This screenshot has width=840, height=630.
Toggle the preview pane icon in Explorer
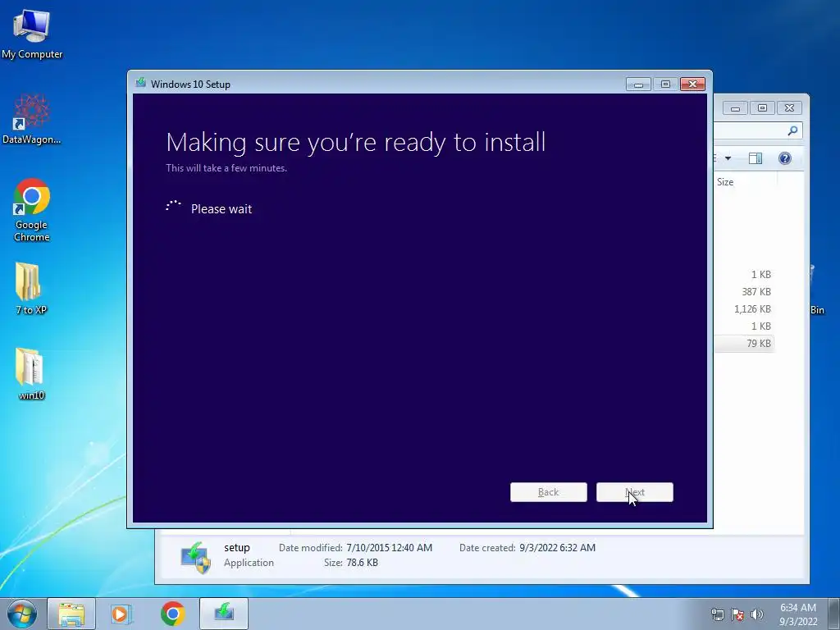tap(756, 158)
